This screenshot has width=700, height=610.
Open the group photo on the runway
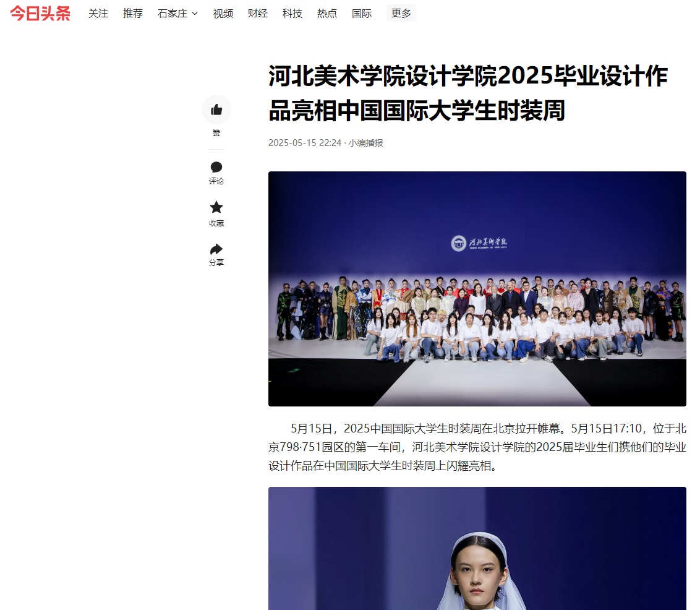click(x=477, y=289)
